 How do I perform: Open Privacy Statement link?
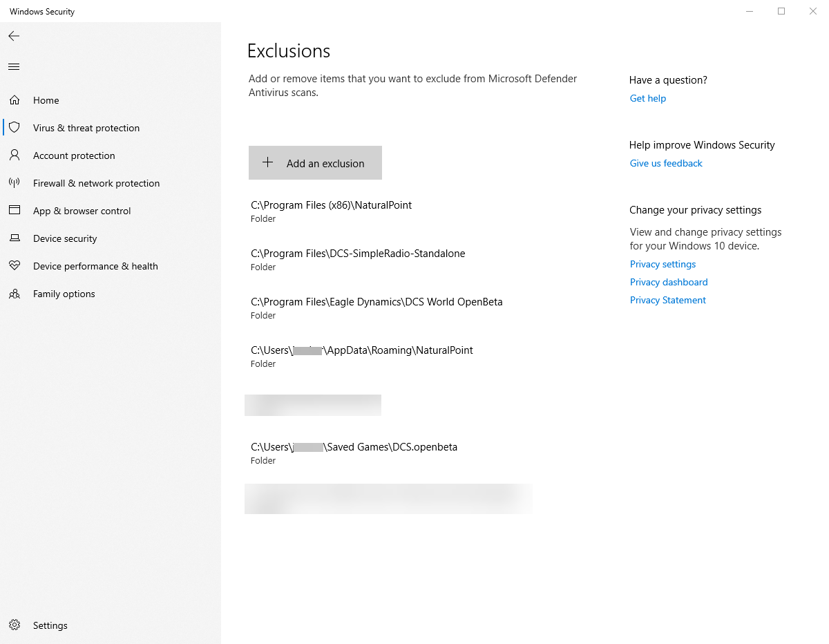668,300
